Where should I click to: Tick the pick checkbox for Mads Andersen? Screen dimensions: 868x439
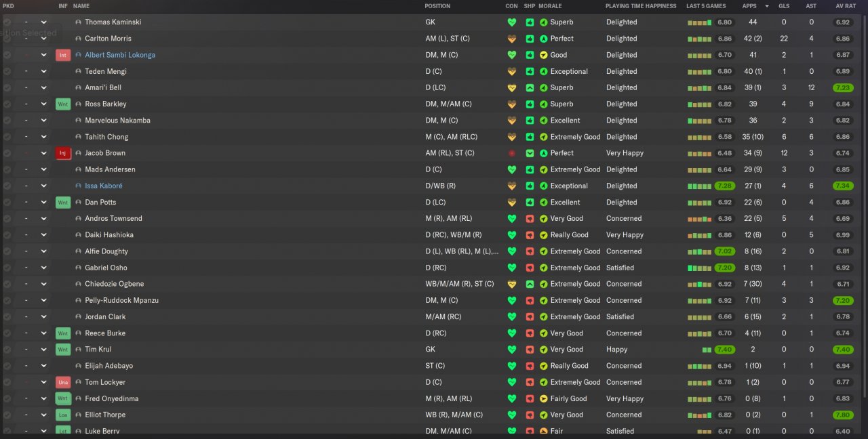pyautogui.click(x=7, y=169)
